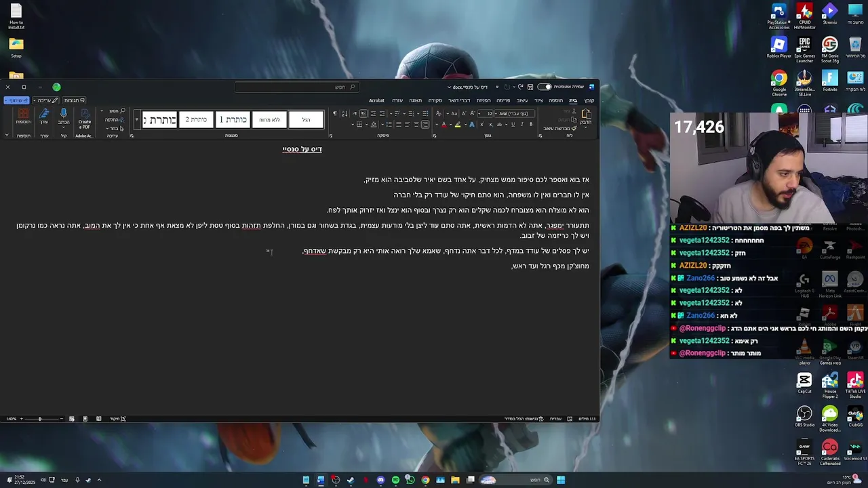The image size is (868, 488).
Task: Toggle Superscript formatting
Action: [482, 125]
